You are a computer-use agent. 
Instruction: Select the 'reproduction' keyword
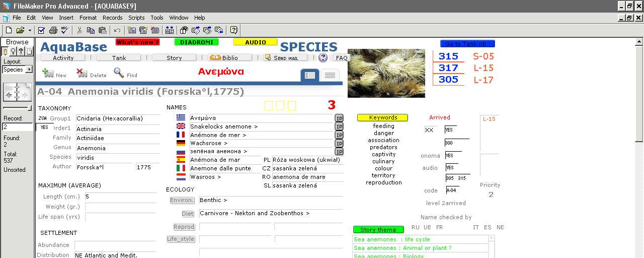coord(384,182)
